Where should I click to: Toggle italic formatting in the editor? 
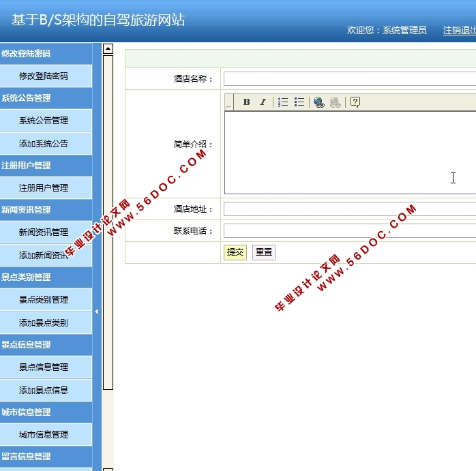pyautogui.click(x=263, y=102)
